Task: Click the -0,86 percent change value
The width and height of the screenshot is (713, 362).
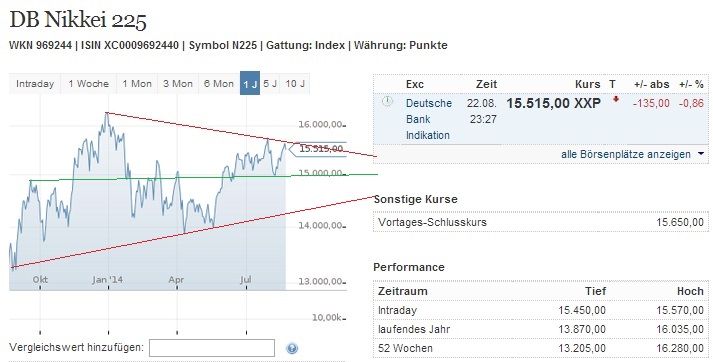Action: coord(691,103)
